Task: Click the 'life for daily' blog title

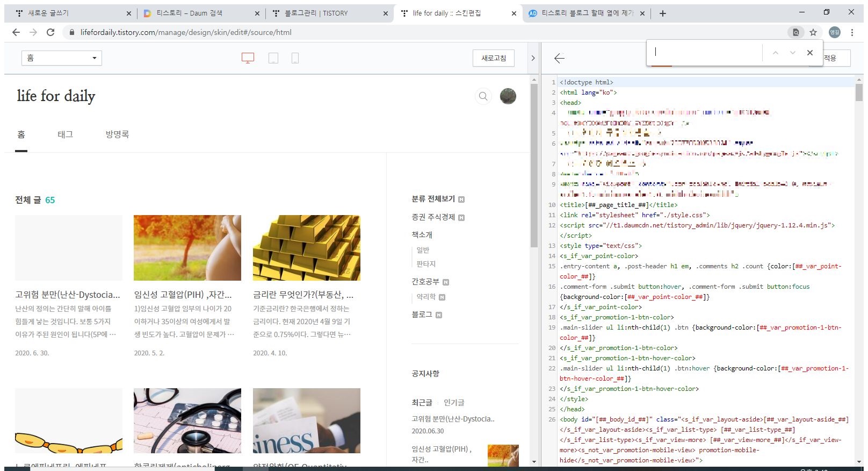Action: tap(56, 96)
